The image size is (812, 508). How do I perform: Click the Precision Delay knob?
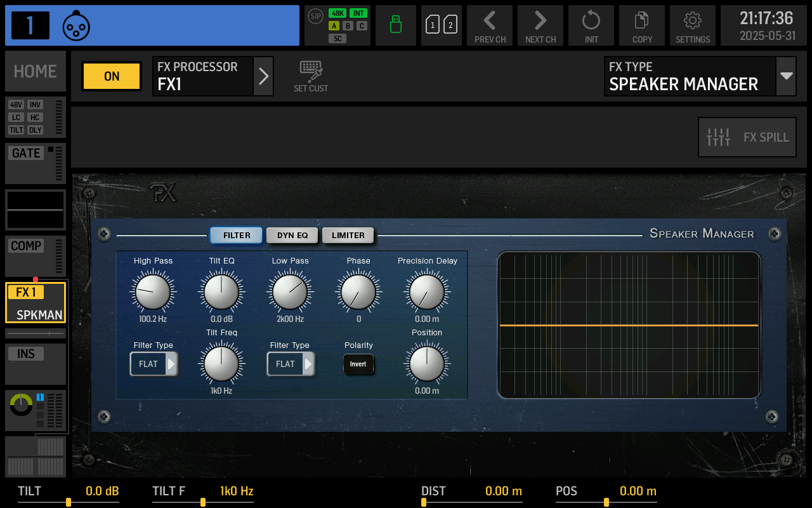point(427,292)
